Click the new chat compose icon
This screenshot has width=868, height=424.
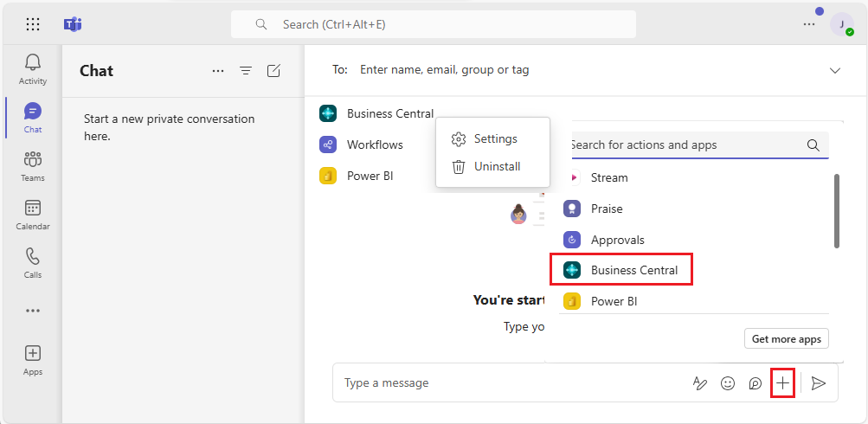pyautogui.click(x=273, y=71)
